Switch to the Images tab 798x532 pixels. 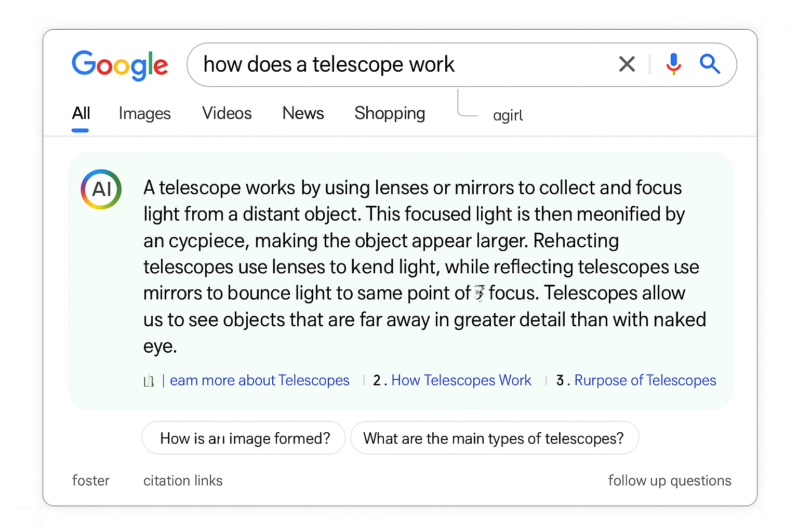pyautogui.click(x=144, y=113)
